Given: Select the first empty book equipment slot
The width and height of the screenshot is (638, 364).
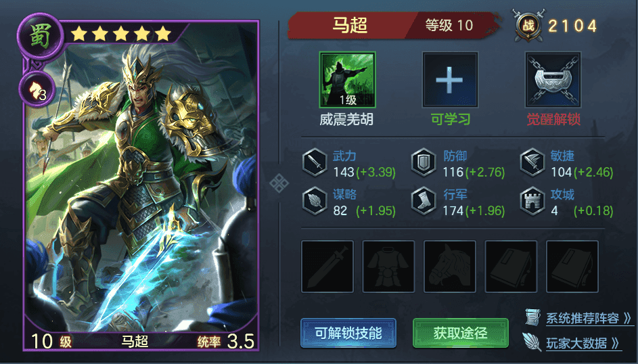Looking at the screenshot, I should 511,267.
